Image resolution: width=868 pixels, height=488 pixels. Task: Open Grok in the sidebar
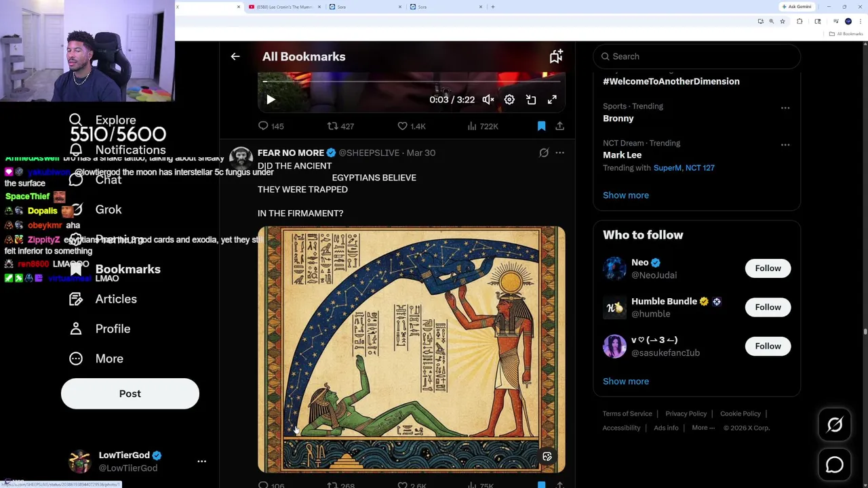coord(95,209)
